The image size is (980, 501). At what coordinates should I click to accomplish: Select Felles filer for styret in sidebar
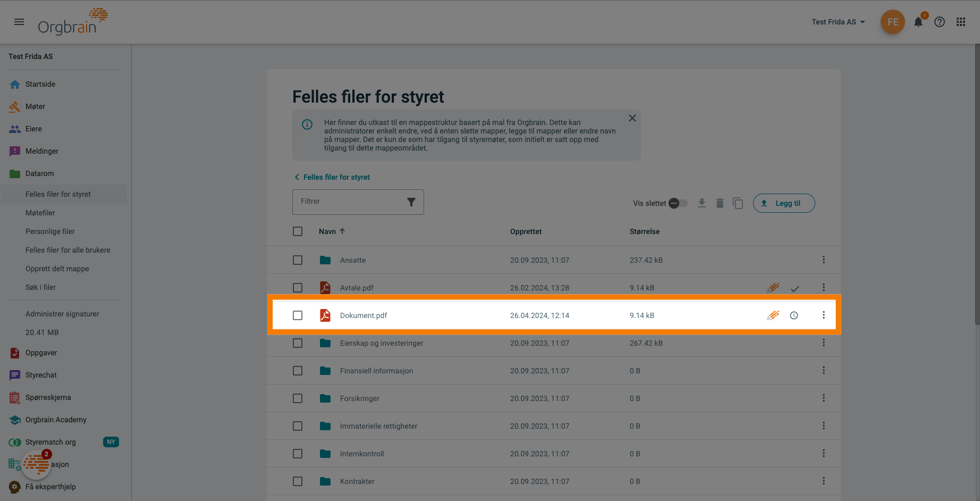point(58,194)
